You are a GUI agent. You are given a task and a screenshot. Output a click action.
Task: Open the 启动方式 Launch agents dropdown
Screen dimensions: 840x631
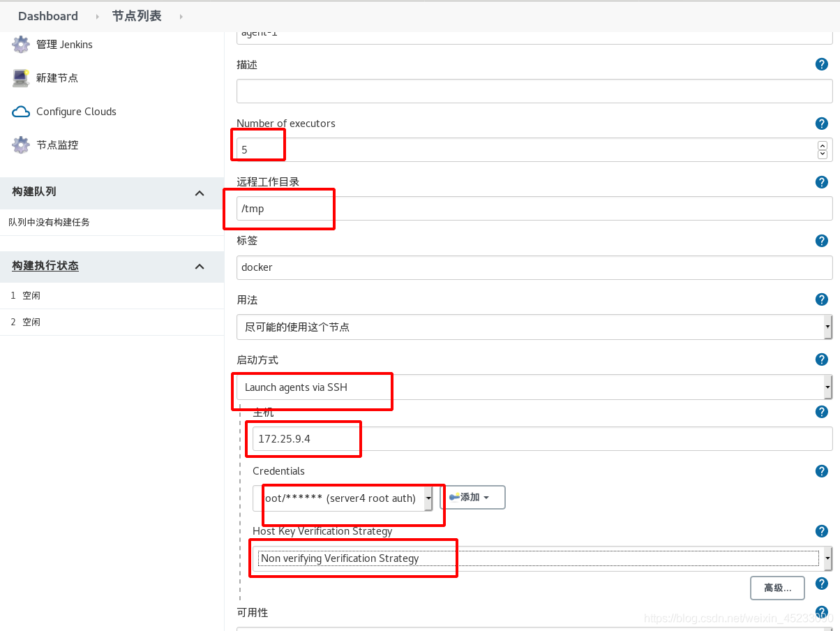tap(534, 387)
